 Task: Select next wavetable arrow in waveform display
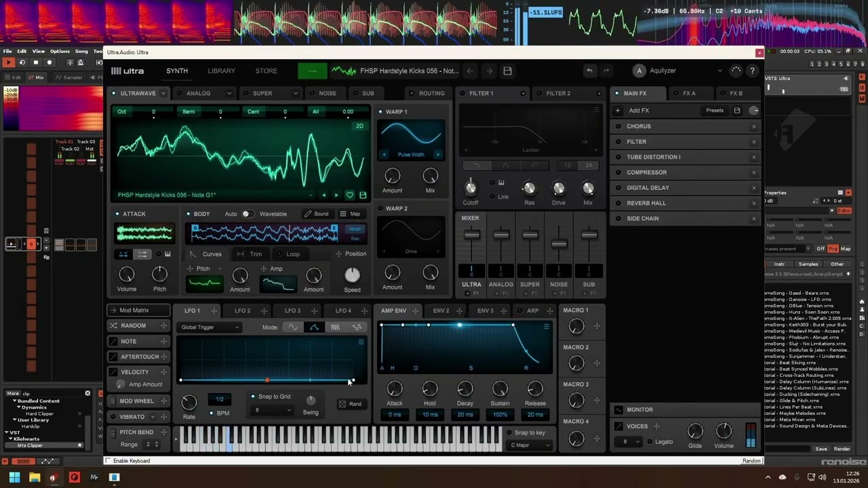pyautogui.click(x=336, y=195)
